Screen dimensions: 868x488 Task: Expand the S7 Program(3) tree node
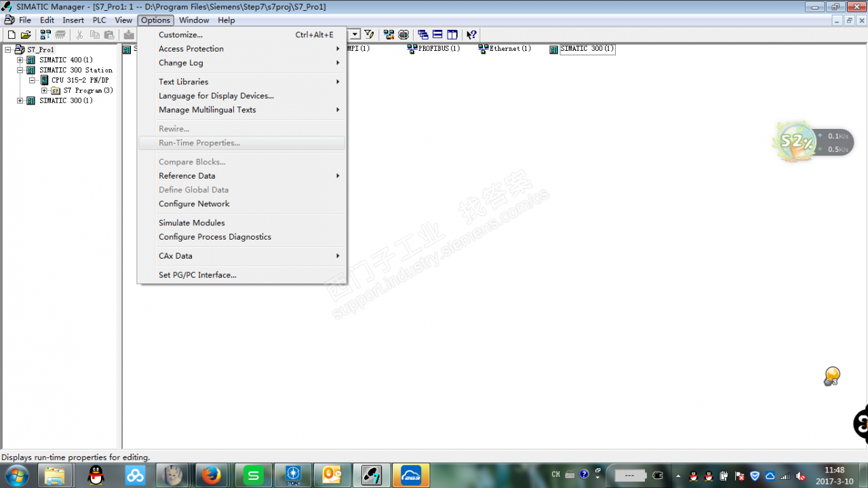click(45, 90)
